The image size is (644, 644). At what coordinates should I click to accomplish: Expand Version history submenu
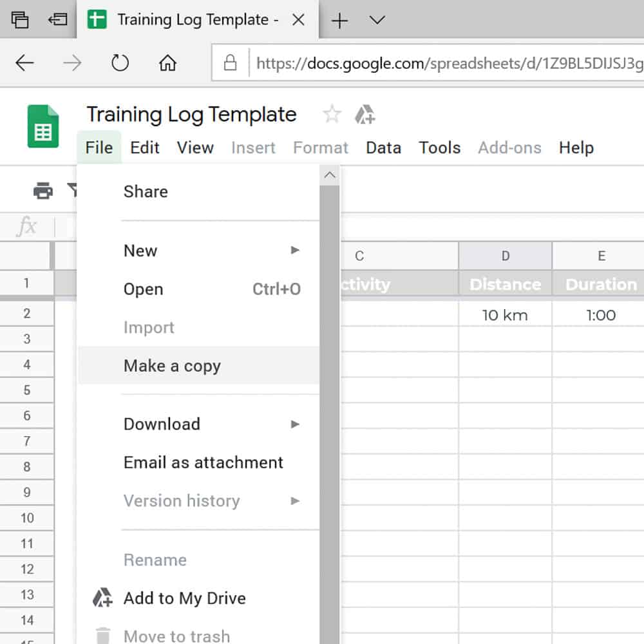pyautogui.click(x=198, y=500)
